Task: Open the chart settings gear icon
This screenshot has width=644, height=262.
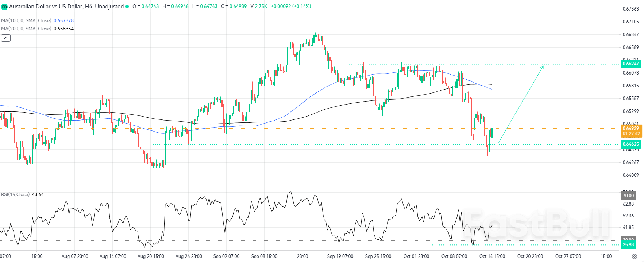Action: click(635, 257)
